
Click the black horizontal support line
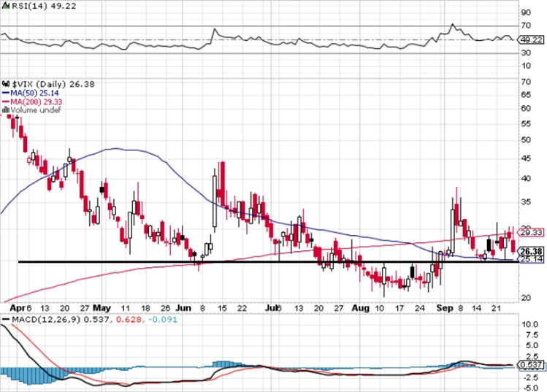(269, 261)
